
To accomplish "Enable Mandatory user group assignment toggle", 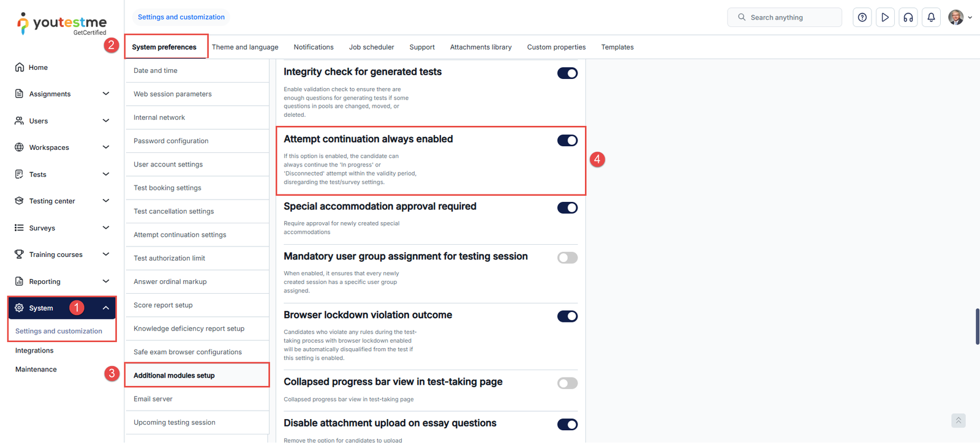I will pos(567,258).
